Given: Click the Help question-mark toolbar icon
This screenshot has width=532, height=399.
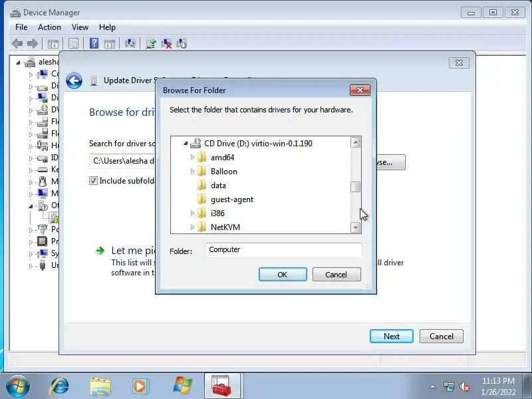Looking at the screenshot, I should (94, 43).
